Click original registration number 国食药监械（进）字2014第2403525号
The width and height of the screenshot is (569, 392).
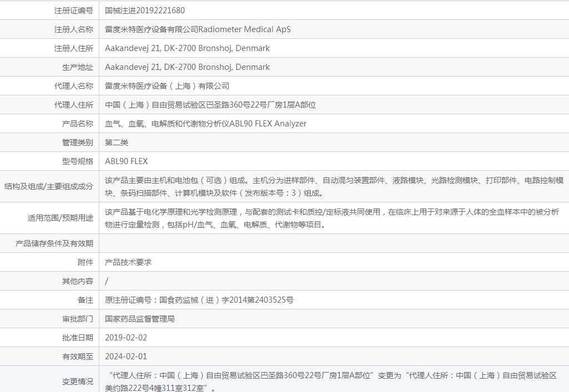click(226, 300)
